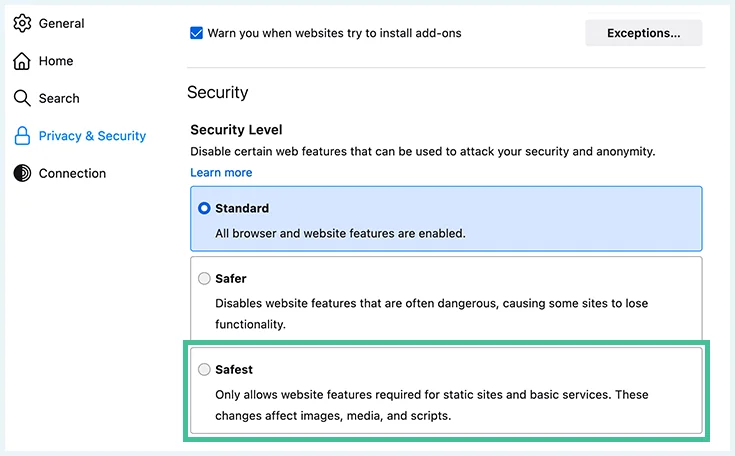This screenshot has height=456, width=735.
Task: Open the Exceptions… button
Action: [x=644, y=33]
